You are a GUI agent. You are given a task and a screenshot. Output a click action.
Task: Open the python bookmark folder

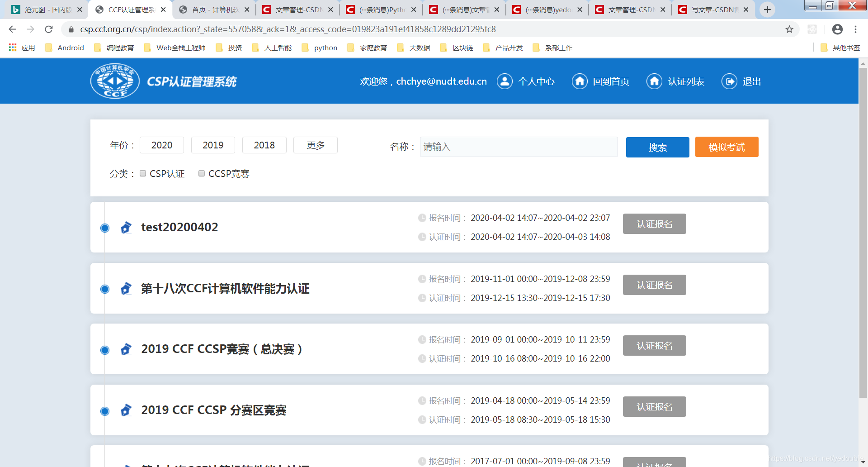[320, 48]
